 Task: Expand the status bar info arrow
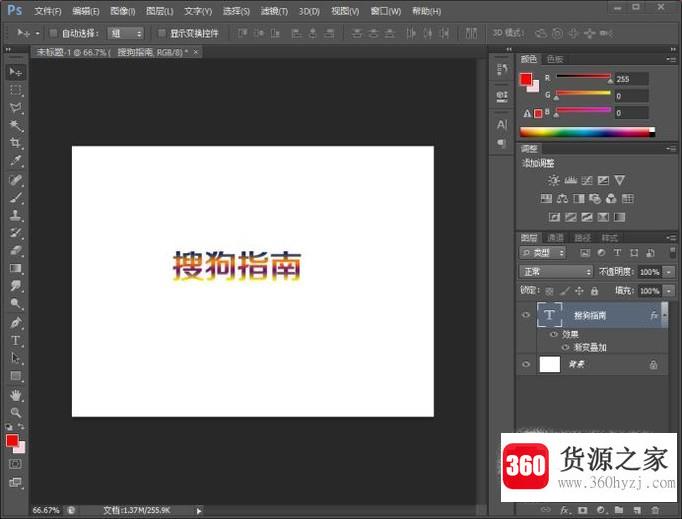point(199,510)
